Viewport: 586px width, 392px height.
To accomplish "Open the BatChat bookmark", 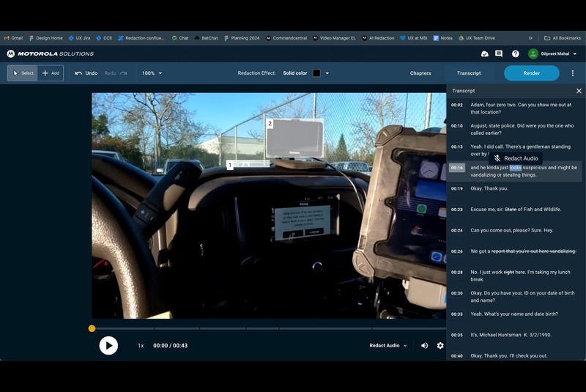I will point(207,38).
